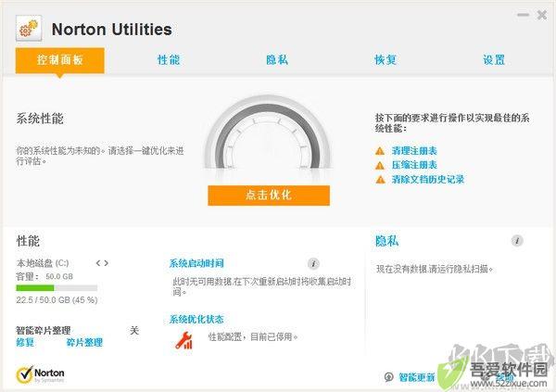Click the 容量: 50.0 GB text
Screen dimensions: 556x392
click(x=44, y=277)
